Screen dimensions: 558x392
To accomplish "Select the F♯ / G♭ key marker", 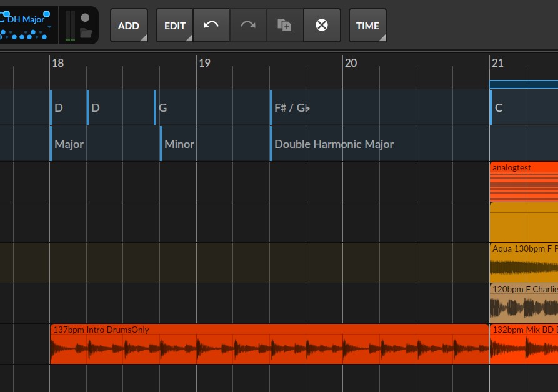I will pos(292,108).
